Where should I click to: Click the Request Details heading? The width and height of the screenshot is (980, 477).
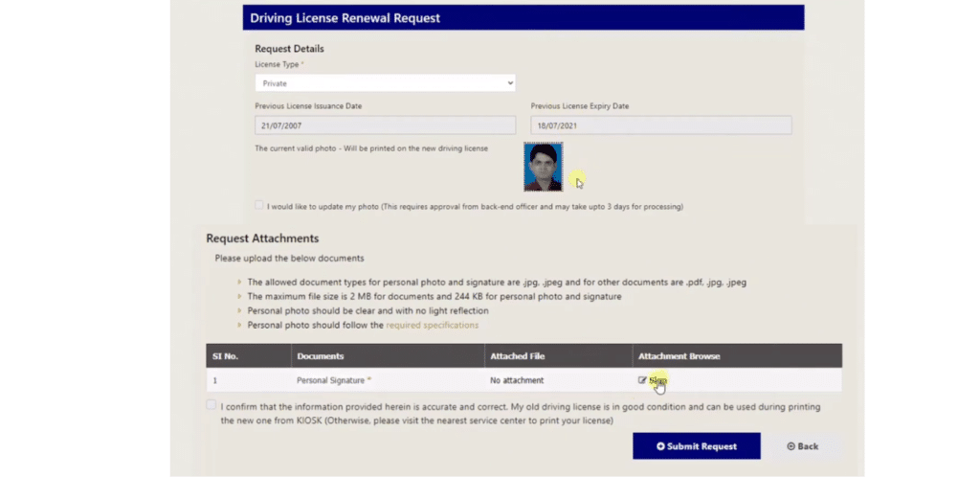click(x=289, y=48)
